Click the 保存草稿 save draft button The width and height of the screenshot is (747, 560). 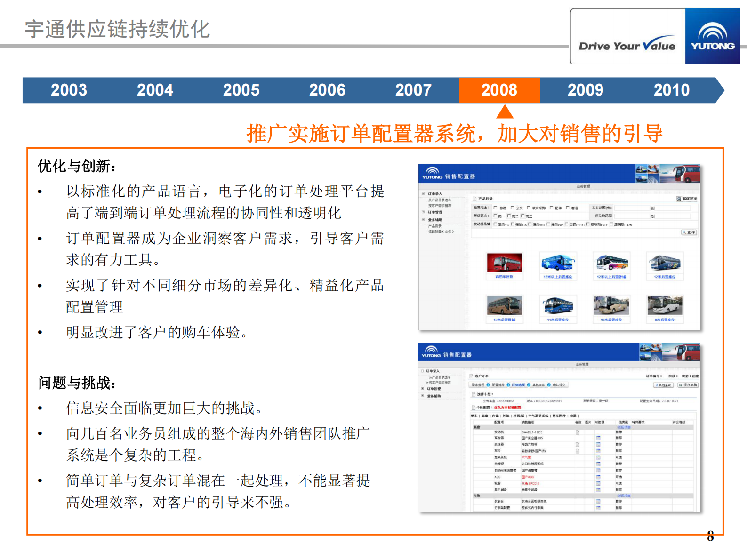(688, 385)
